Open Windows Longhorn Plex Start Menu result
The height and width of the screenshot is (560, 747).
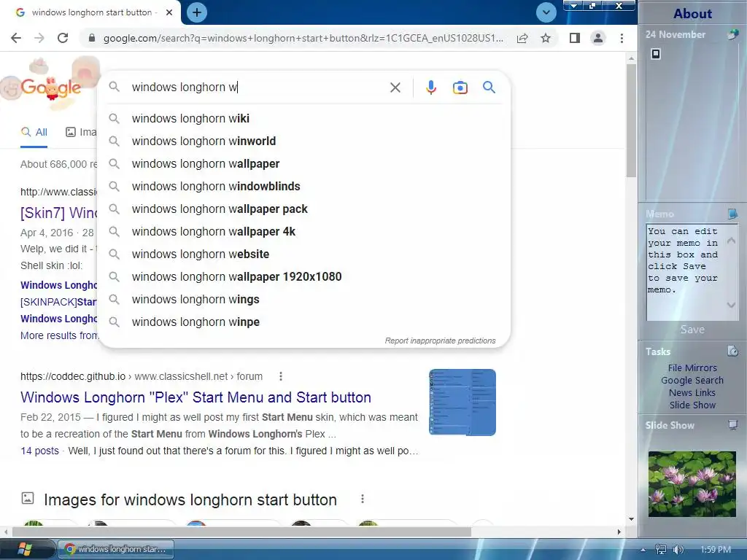click(196, 397)
